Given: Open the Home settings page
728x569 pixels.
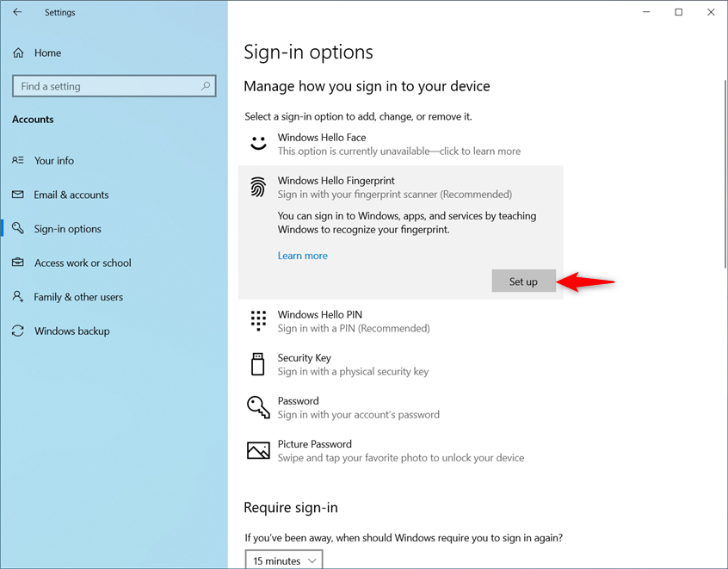Looking at the screenshot, I should (114, 53).
